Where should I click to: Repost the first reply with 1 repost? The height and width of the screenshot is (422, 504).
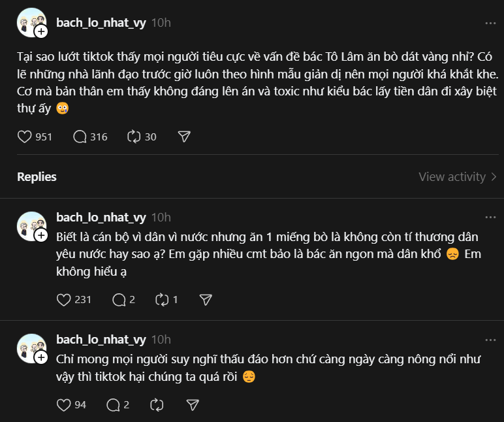161,300
